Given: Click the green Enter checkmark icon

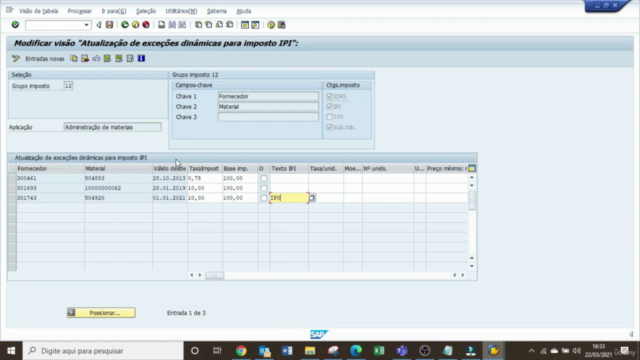Looking at the screenshot, I should coord(15,25).
